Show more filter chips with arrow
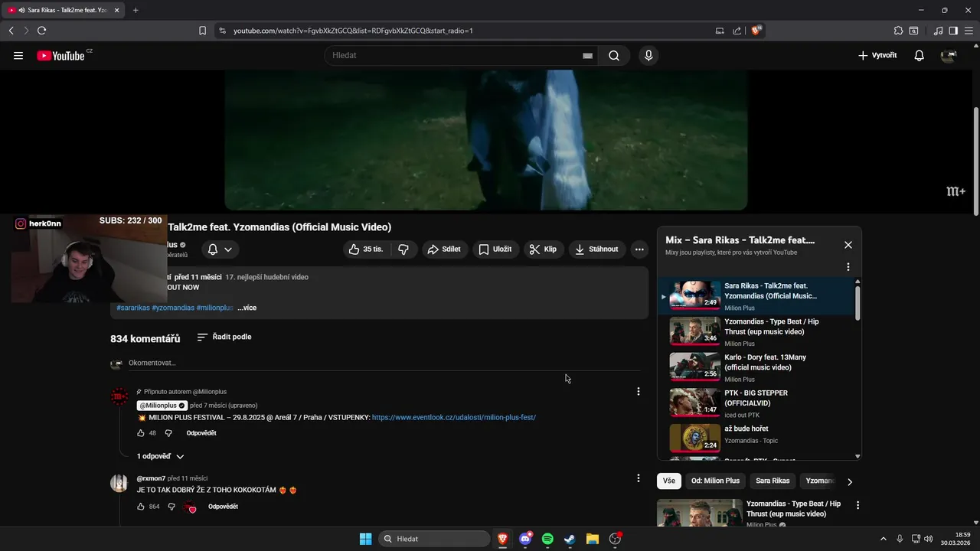Screen dimensions: 980x551 [x=849, y=481]
